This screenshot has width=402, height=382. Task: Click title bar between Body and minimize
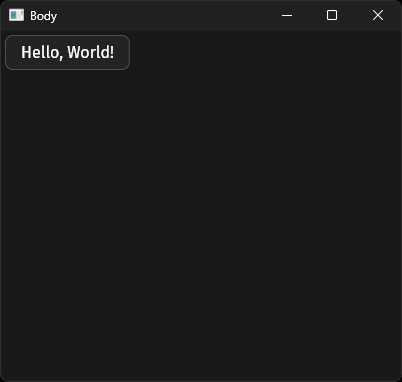[x=160, y=15]
